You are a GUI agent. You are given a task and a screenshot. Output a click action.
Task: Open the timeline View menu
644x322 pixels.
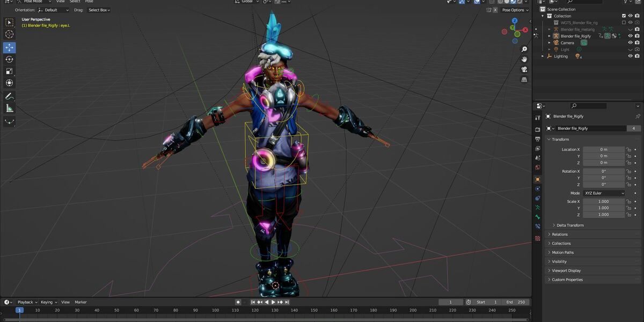pos(65,302)
